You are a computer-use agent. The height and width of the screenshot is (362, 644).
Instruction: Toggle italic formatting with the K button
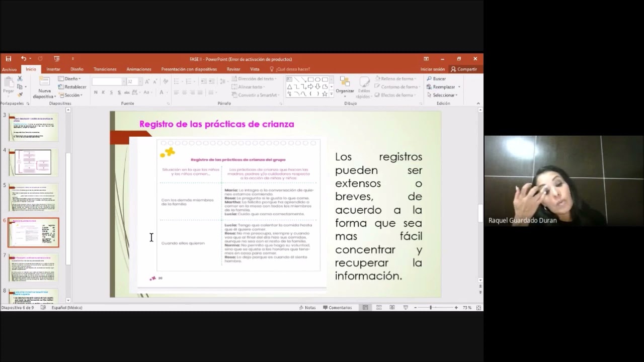(x=103, y=93)
